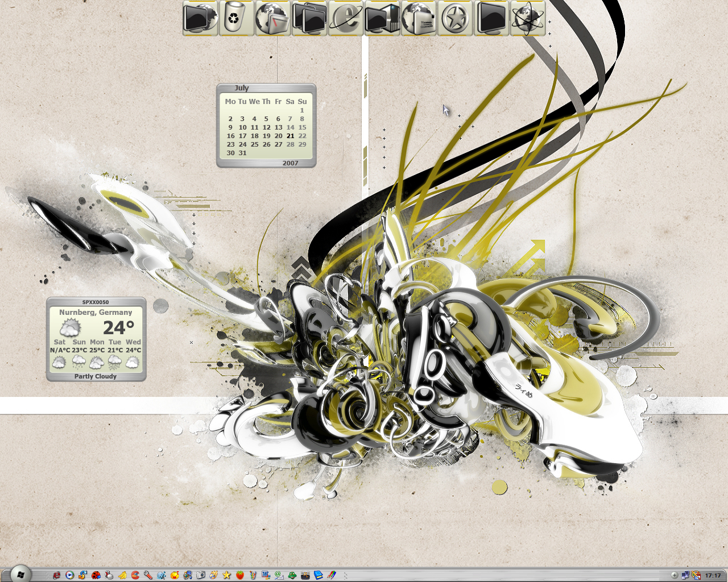This screenshot has width=728, height=582.
Task: Click the '2007' year on calendar
Action: click(x=290, y=163)
